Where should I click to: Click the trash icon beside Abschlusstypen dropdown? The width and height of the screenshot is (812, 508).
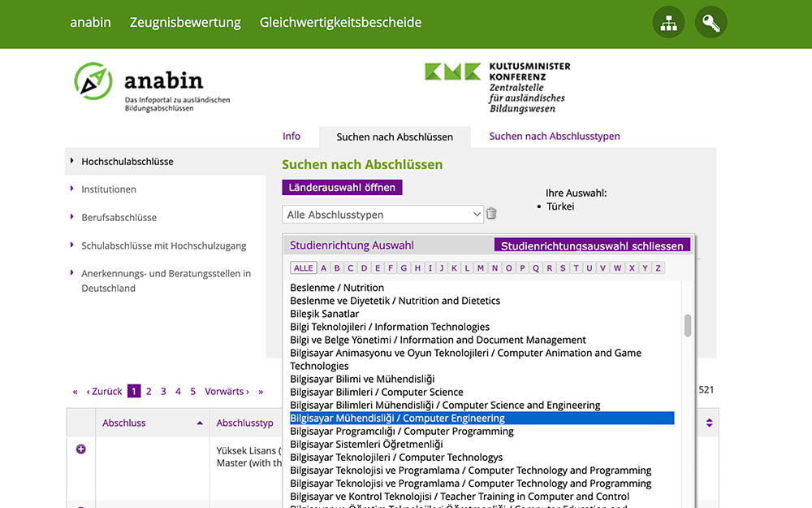tap(491, 215)
